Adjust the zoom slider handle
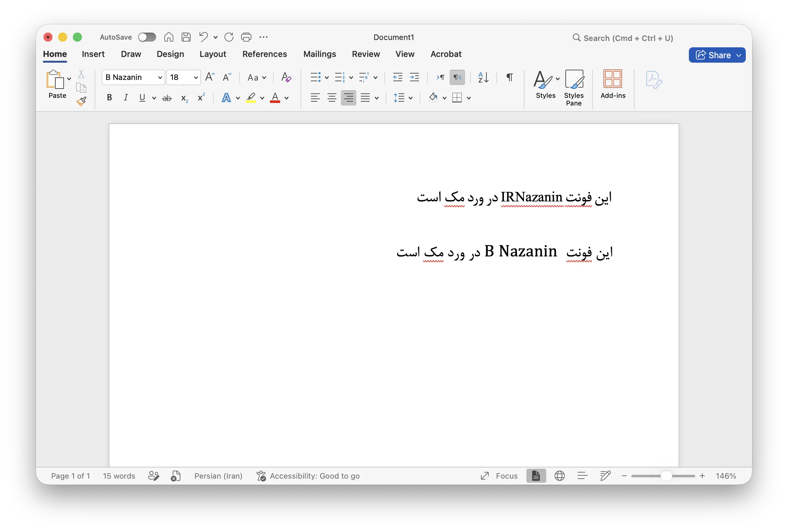788x532 pixels. (x=666, y=476)
